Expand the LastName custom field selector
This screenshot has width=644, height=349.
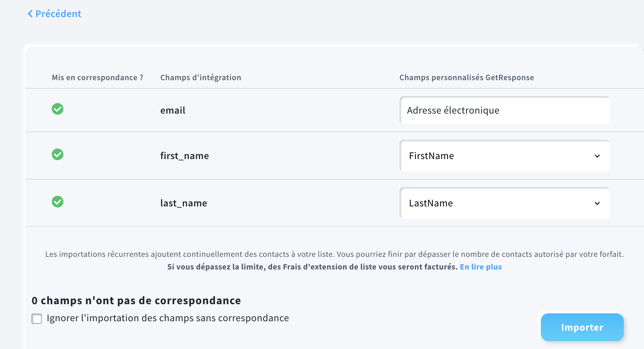pos(504,203)
